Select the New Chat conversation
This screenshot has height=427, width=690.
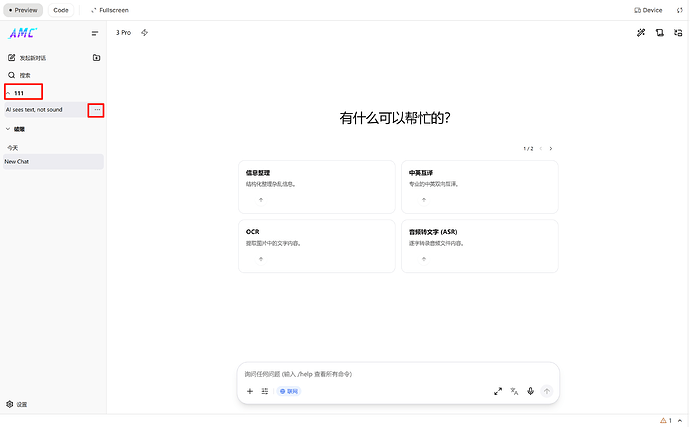(53, 162)
